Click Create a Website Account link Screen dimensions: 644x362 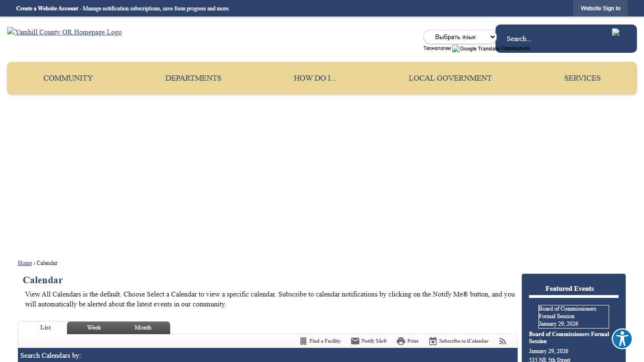47,8
